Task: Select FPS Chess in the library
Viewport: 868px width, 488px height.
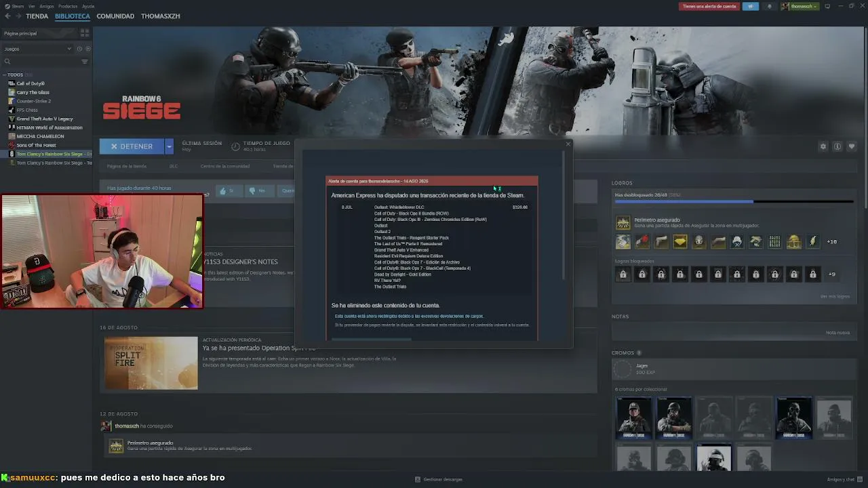Action: (x=27, y=110)
